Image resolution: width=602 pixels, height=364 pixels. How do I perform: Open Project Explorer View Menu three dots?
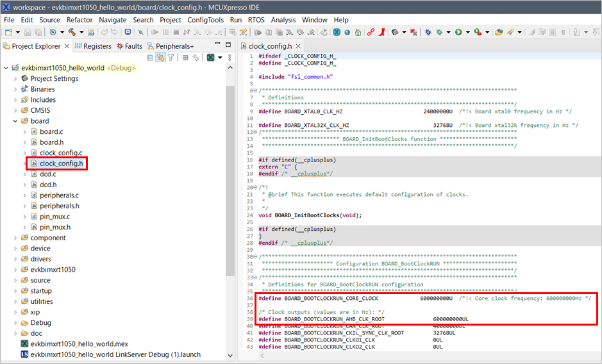(x=230, y=58)
